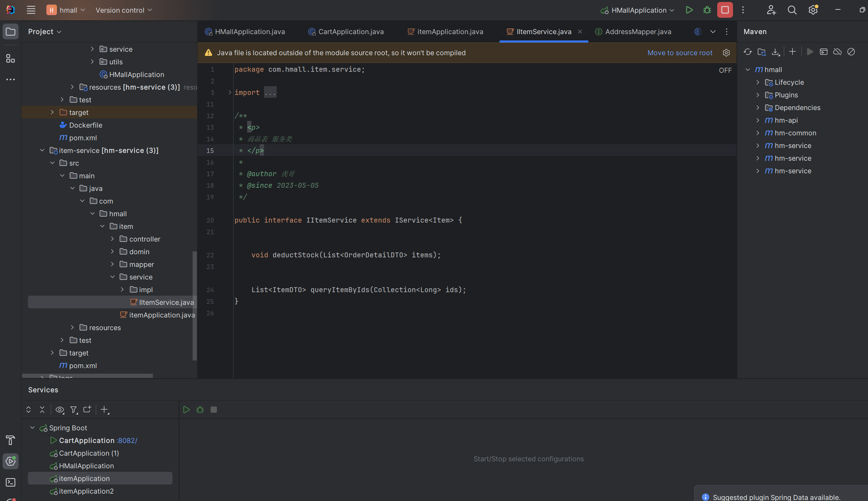Close the IItemService.java tab
This screenshot has height=501, width=868.
580,32
